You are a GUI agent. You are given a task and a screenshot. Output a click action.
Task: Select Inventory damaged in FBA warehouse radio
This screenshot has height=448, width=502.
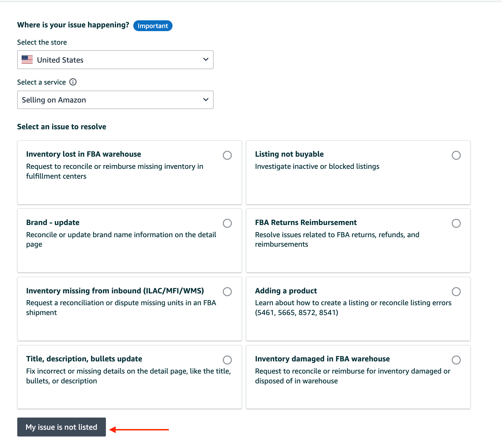[x=456, y=360]
